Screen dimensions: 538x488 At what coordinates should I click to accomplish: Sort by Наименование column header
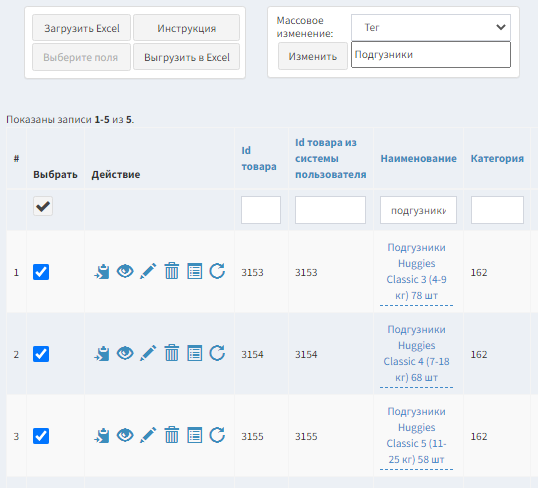tap(419, 159)
